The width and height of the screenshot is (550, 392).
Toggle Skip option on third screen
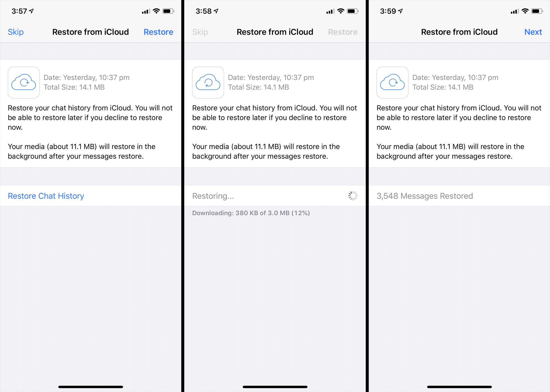click(x=383, y=32)
